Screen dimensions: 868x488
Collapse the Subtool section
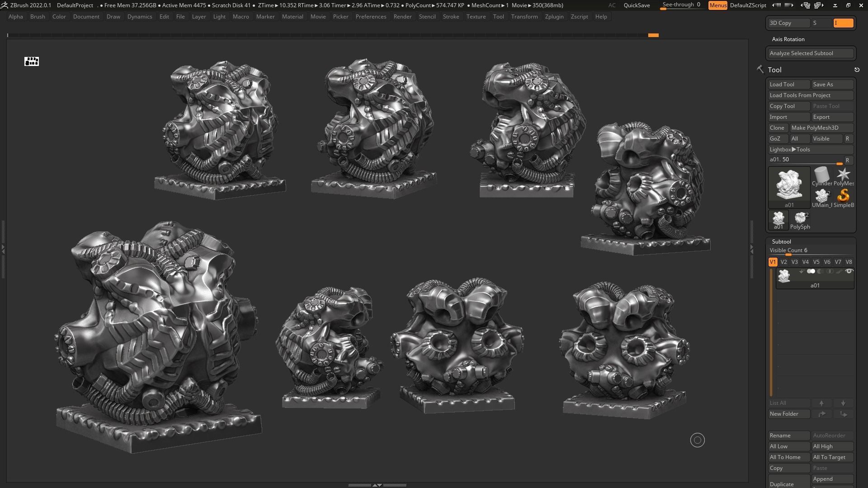(781, 242)
